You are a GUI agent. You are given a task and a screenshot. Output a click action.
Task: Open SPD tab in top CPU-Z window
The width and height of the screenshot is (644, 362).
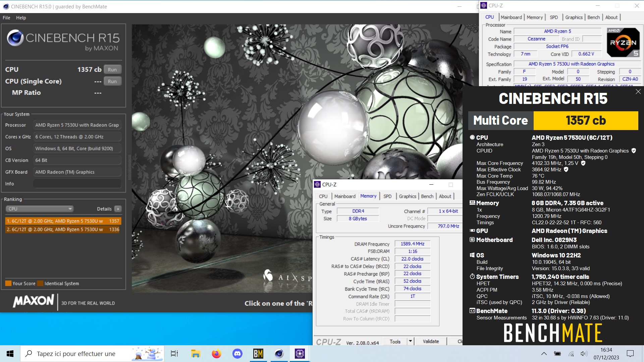(x=554, y=17)
